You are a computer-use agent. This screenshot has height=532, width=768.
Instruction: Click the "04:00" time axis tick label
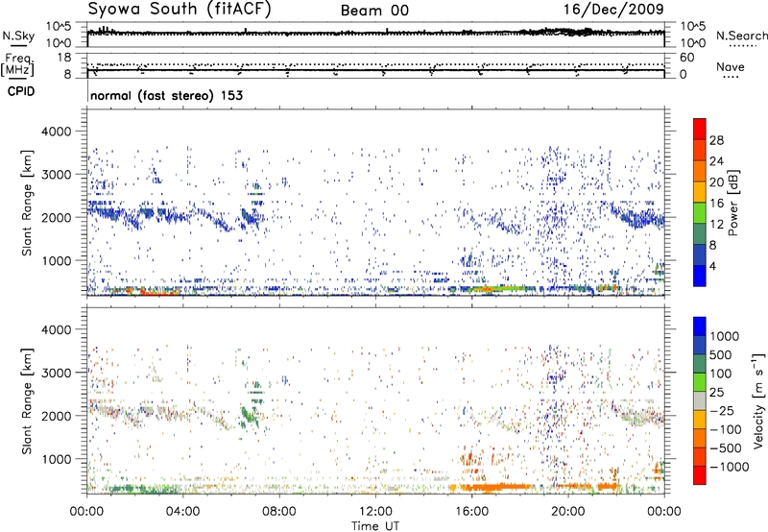(182, 512)
